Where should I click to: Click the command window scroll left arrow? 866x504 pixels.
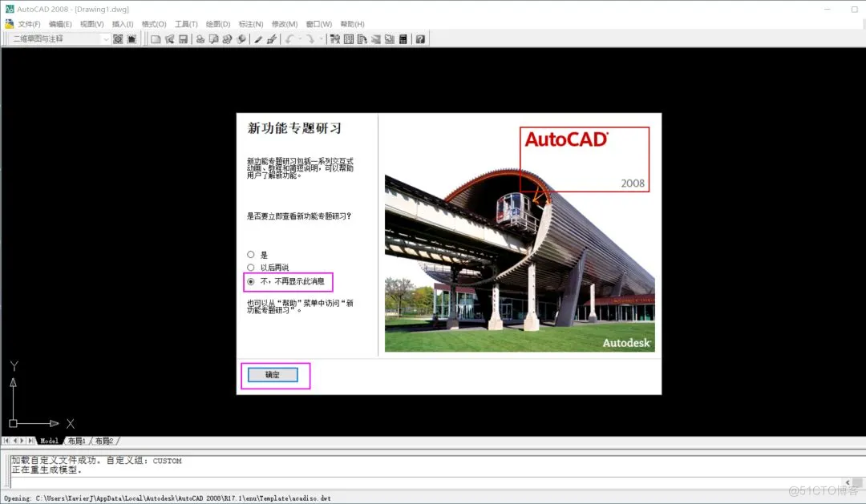pyautogui.click(x=848, y=482)
